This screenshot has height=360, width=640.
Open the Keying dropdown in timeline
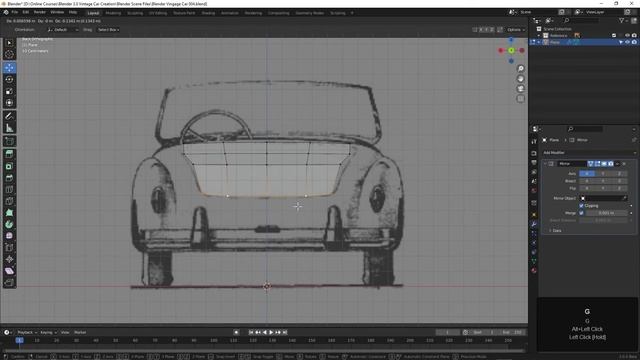tap(49, 332)
